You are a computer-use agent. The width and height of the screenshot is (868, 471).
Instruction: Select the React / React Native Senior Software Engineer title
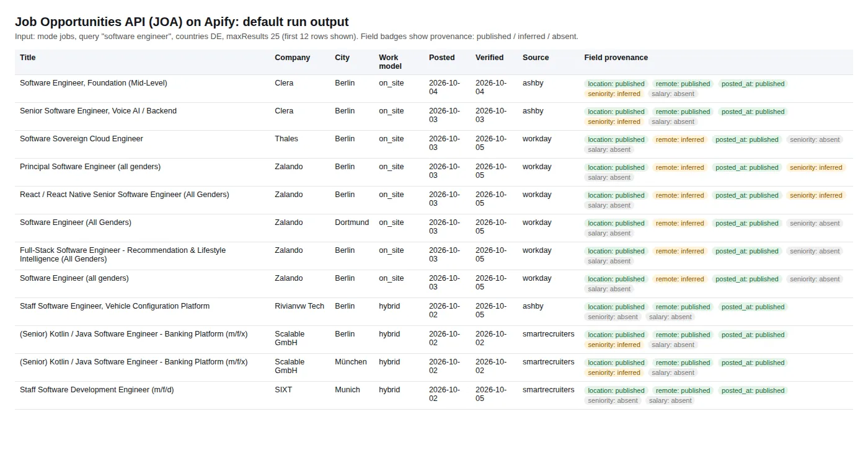pos(125,195)
